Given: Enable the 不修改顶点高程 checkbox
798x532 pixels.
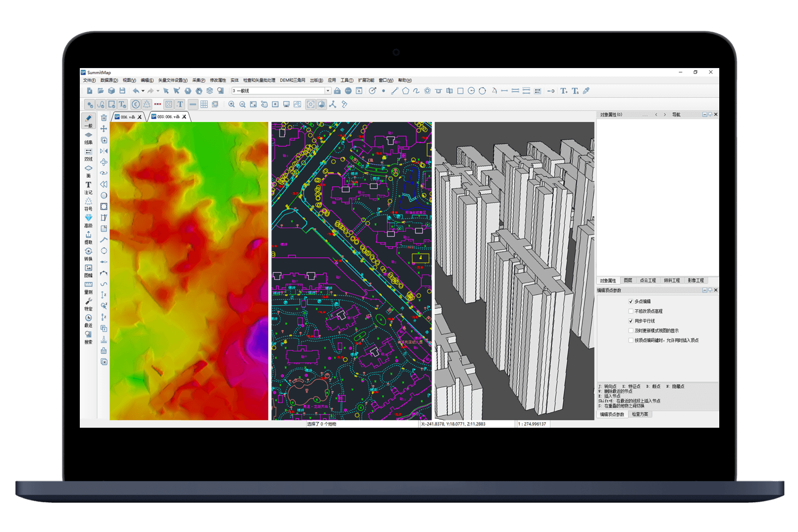Looking at the screenshot, I should point(631,311).
